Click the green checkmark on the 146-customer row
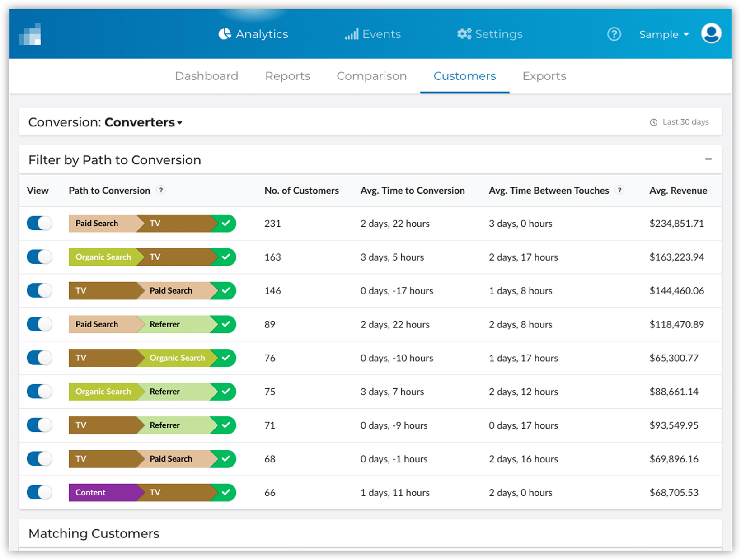 pyautogui.click(x=226, y=290)
